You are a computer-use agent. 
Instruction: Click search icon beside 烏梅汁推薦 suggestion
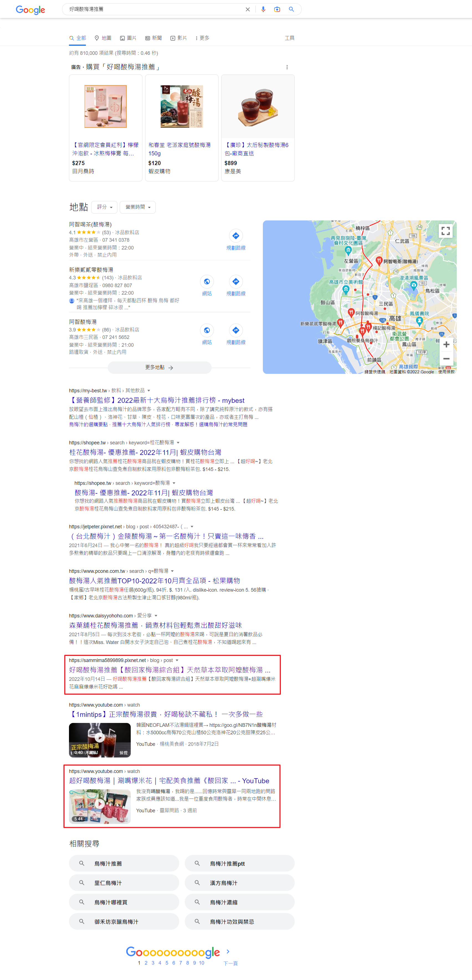81,863
